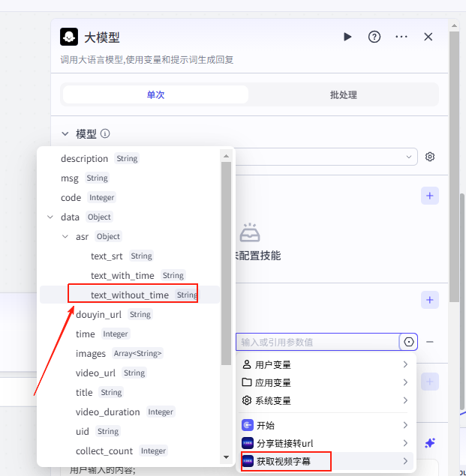Open the three-dot more options menu

coord(401,37)
